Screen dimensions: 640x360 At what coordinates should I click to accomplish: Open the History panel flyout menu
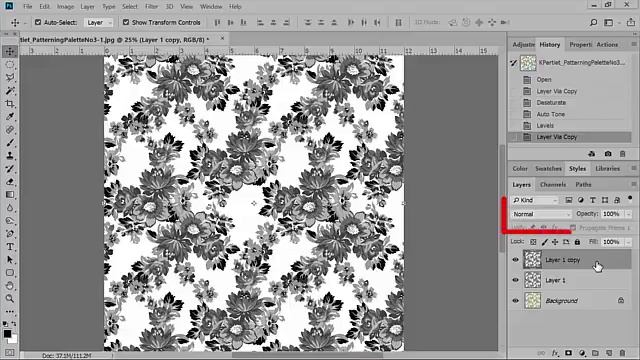click(634, 44)
